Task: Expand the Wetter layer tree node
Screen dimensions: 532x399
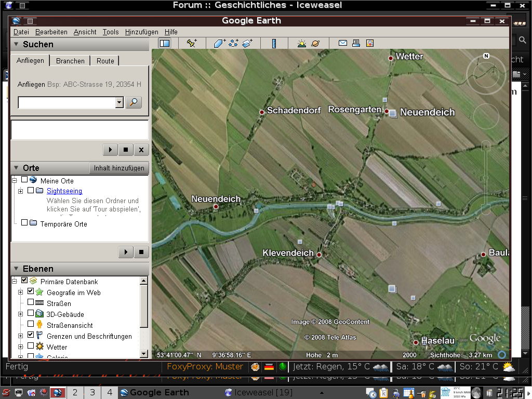Action: (21, 347)
